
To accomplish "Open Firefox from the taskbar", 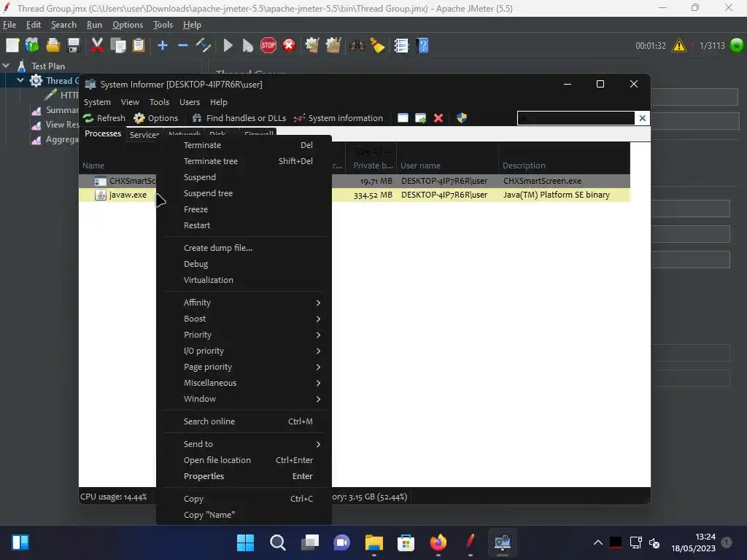I will (x=438, y=542).
